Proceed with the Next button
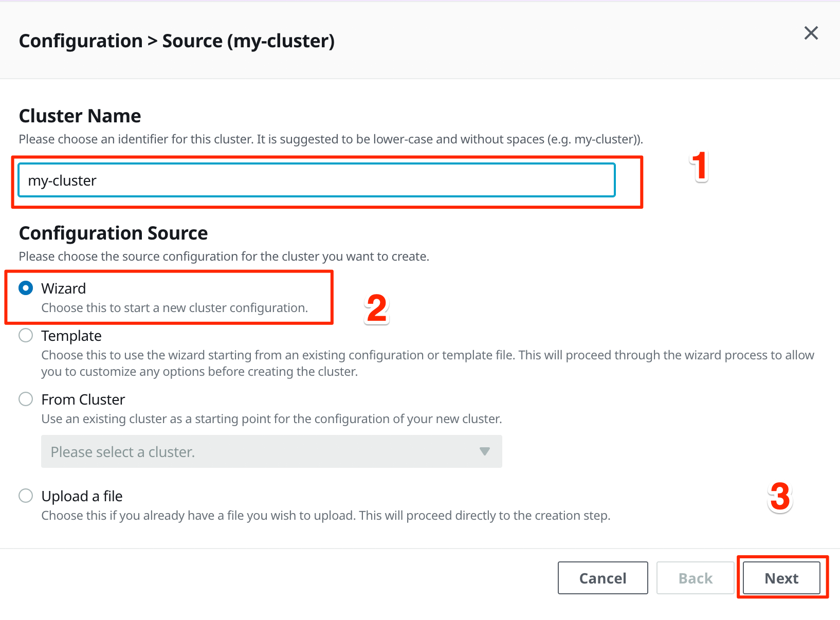The height and width of the screenshot is (620, 840). pos(781,578)
